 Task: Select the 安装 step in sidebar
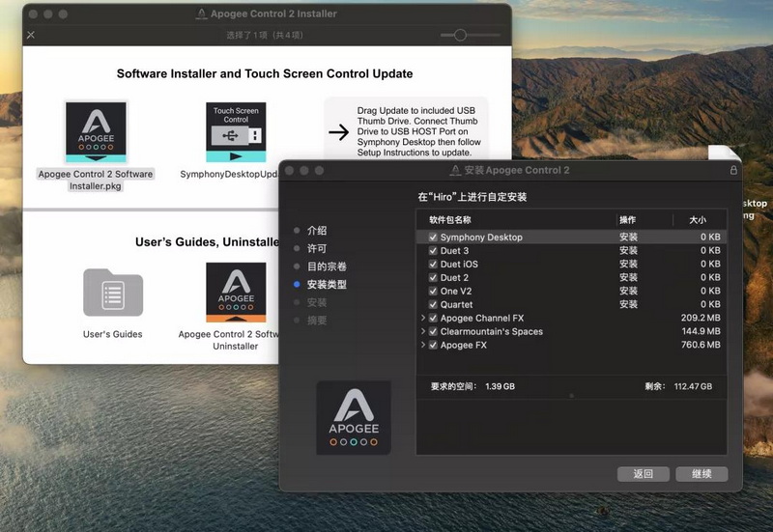(x=317, y=302)
